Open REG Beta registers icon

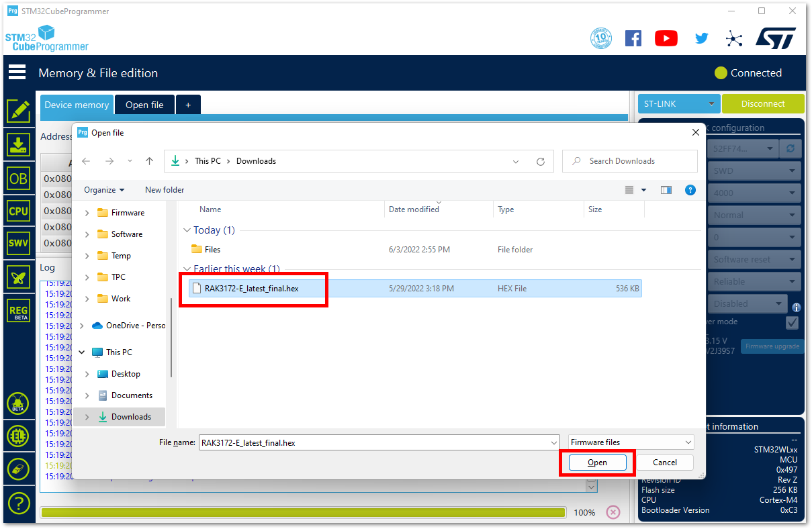pos(18,310)
